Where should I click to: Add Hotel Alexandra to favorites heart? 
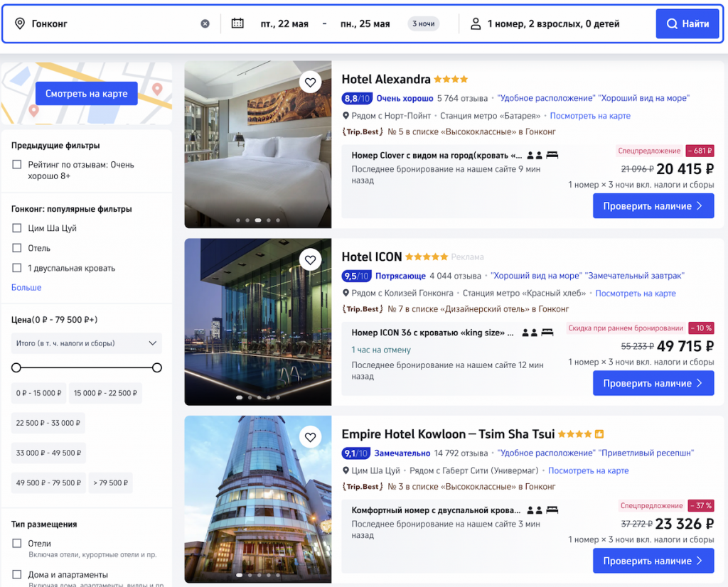tap(310, 82)
